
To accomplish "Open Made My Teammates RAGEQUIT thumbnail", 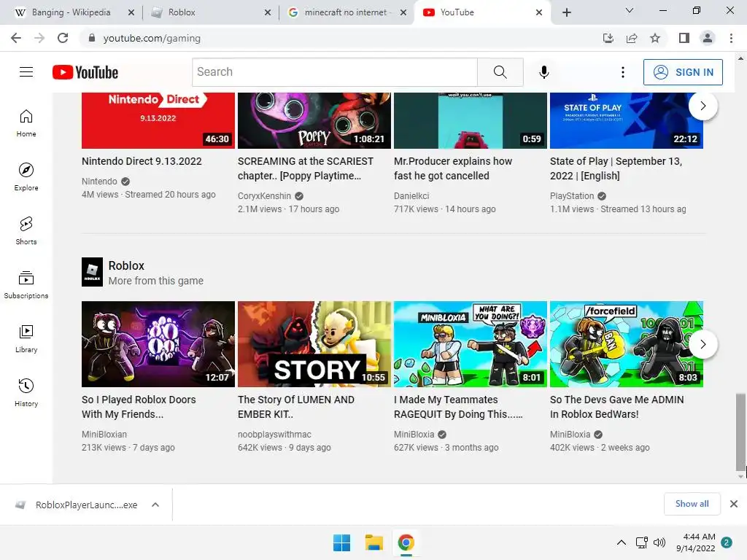I will click(471, 344).
